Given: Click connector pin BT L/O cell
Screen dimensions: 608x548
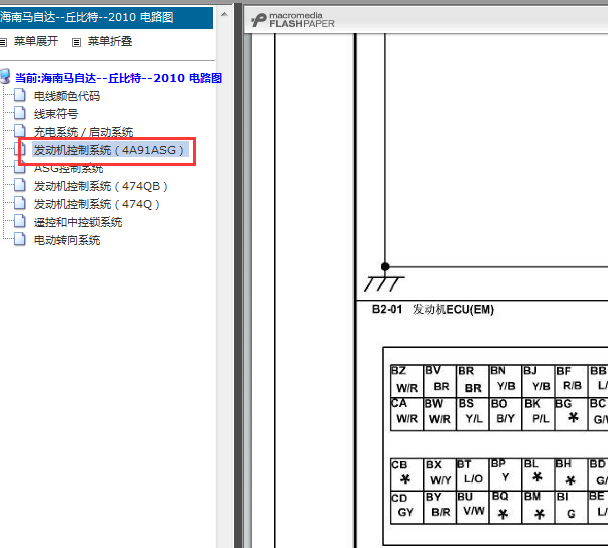Looking at the screenshot, I should (473, 475).
